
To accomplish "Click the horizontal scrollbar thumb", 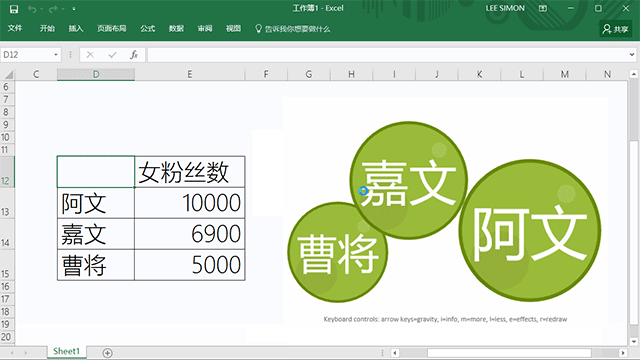I will pyautogui.click(x=509, y=353).
